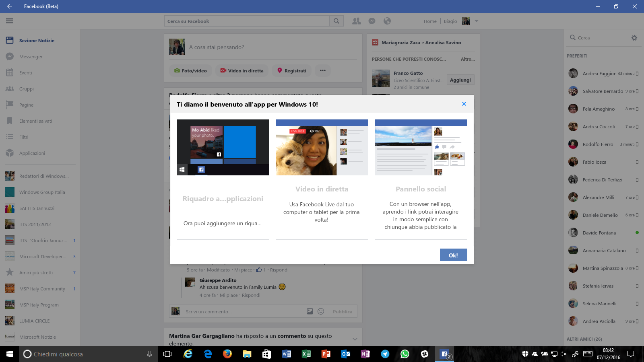Click Altro... in people suggestions
The width and height of the screenshot is (644, 362).
pos(468,59)
